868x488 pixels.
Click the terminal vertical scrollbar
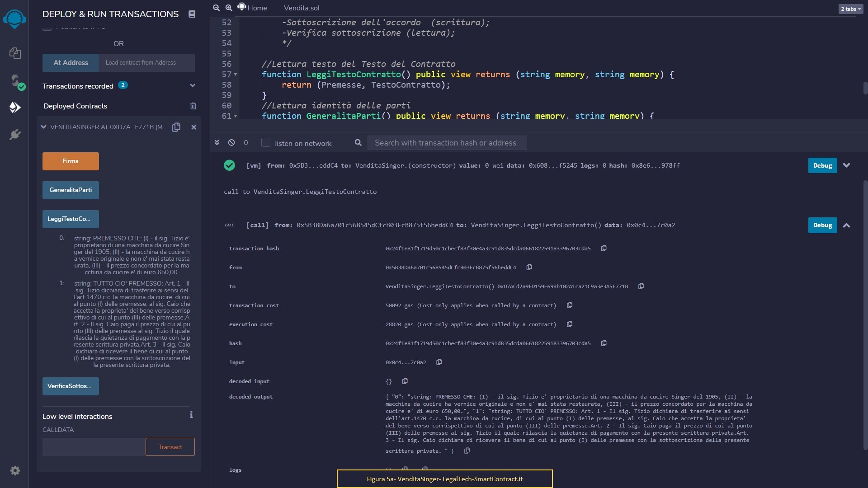(865, 315)
